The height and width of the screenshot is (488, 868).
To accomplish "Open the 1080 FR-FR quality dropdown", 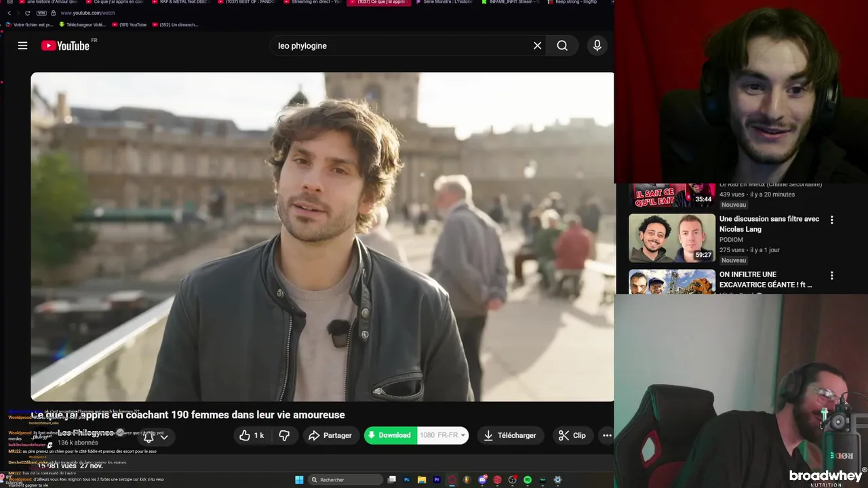I will (443, 435).
